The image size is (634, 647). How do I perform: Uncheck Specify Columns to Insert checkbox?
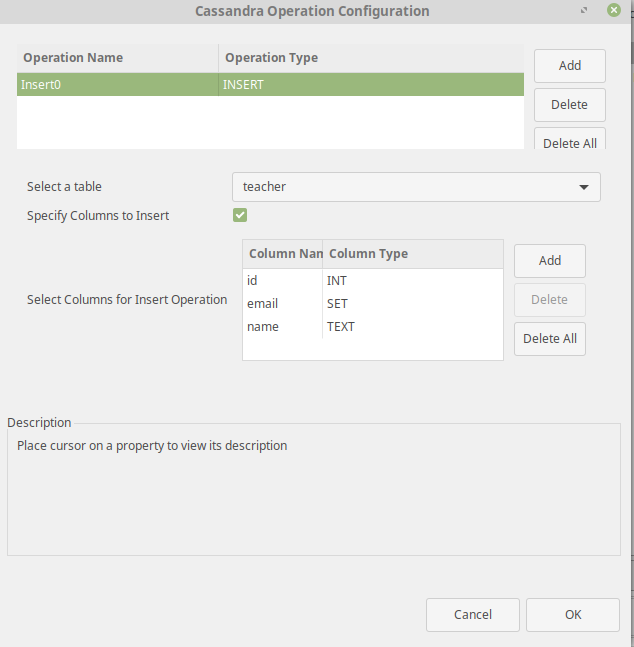point(240,215)
